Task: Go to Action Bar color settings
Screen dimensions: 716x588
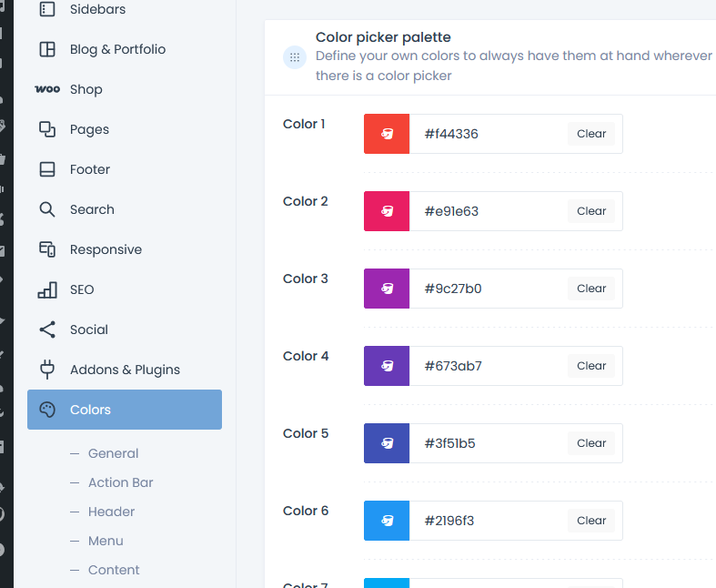Action: point(120,482)
